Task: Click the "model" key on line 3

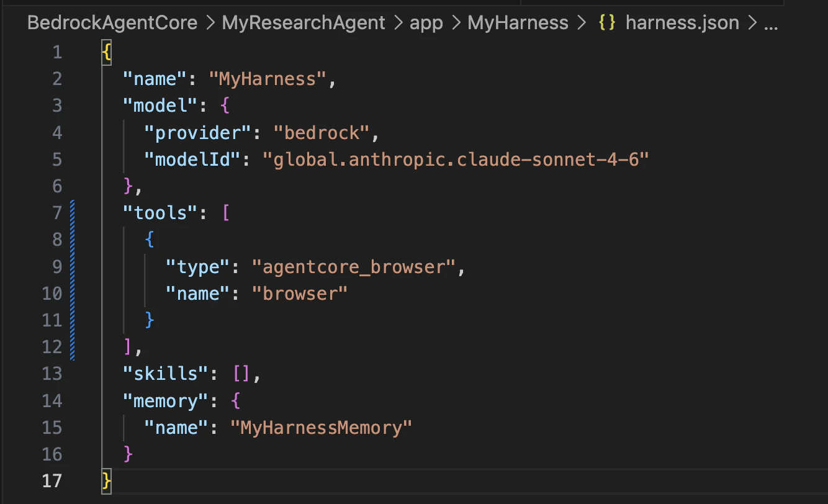Action: [x=161, y=106]
